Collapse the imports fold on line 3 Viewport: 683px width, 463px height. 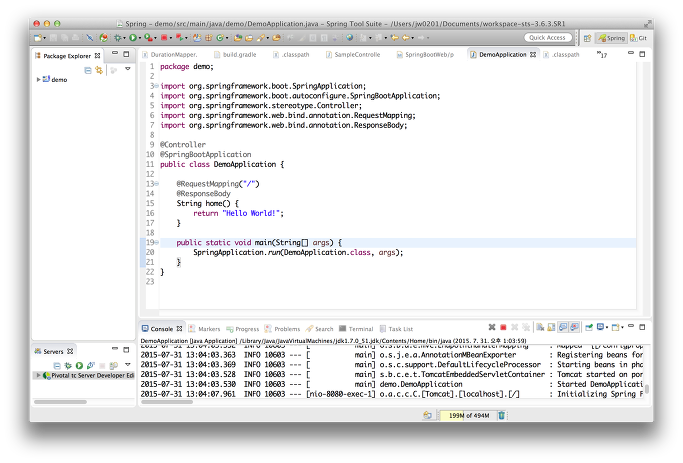(x=157, y=86)
